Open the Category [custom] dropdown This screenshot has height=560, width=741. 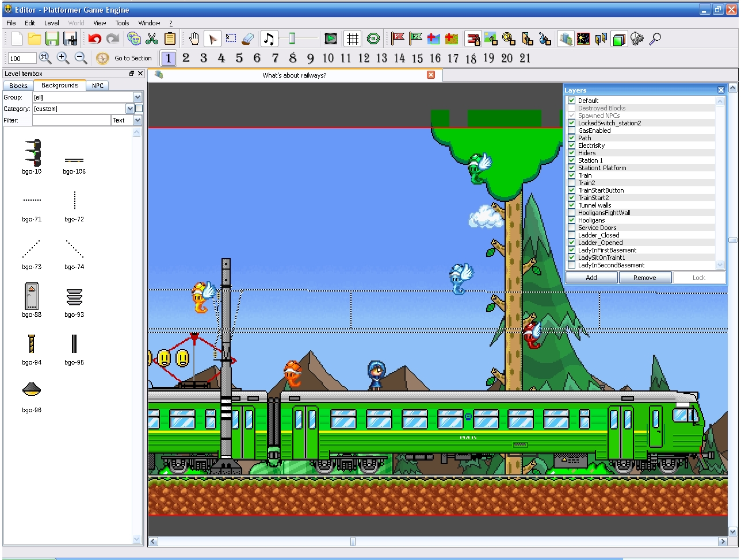[130, 109]
